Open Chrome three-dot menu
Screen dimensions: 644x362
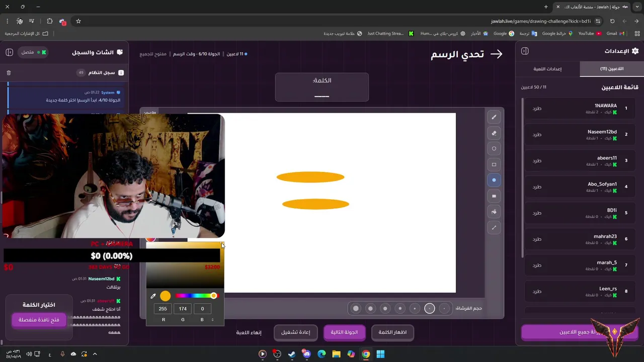(7, 21)
